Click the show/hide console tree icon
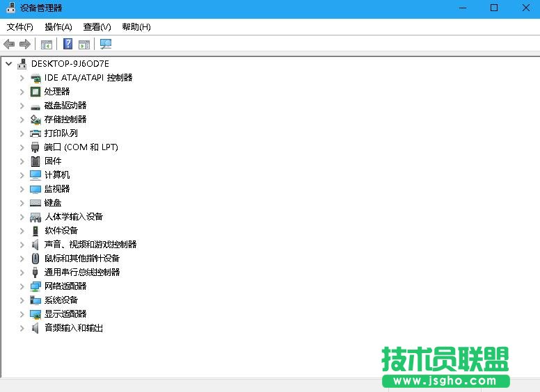 point(47,44)
